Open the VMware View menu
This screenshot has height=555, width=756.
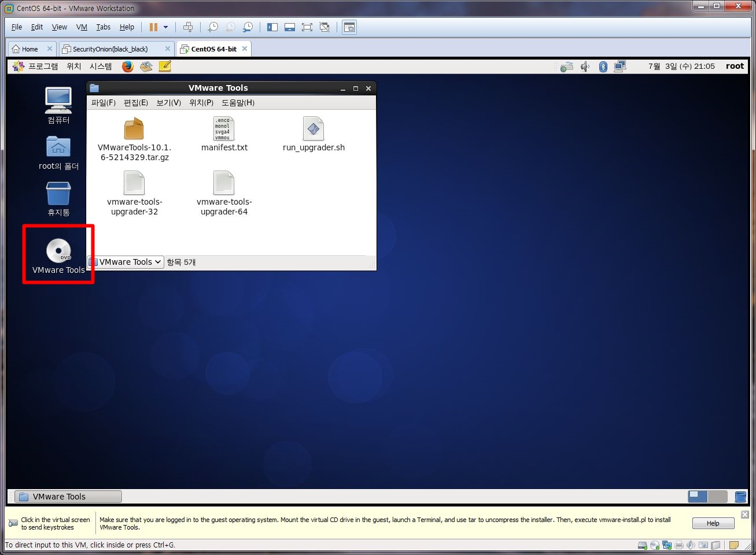[x=60, y=27]
